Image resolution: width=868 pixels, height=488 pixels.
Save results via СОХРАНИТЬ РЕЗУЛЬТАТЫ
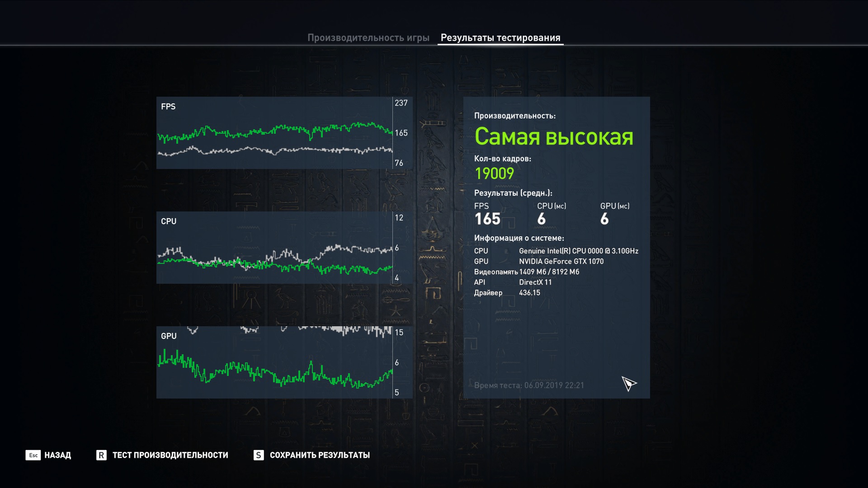pyautogui.click(x=319, y=455)
